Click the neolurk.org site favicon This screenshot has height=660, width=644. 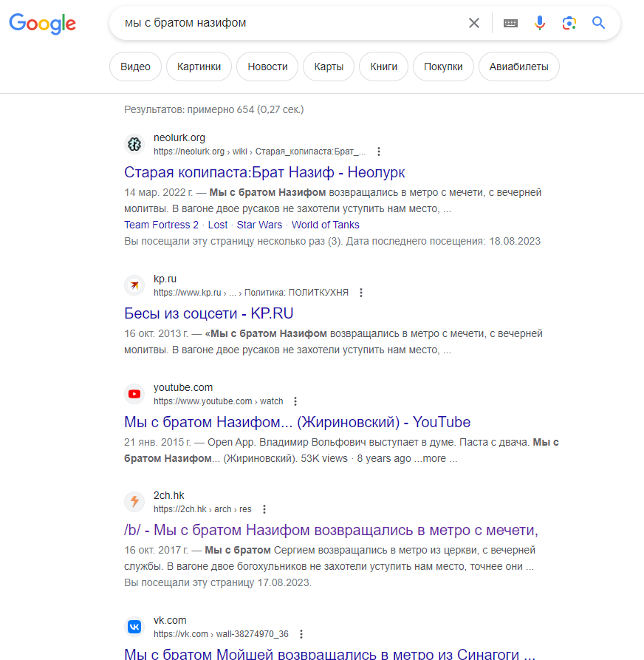(x=134, y=144)
